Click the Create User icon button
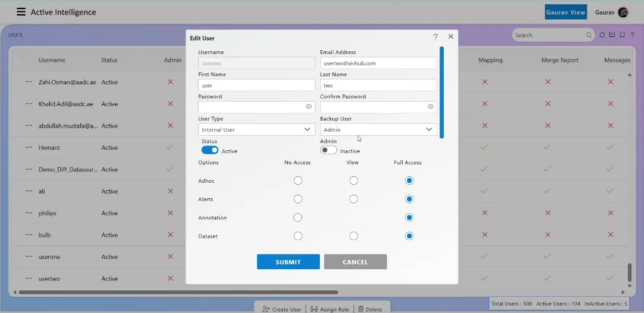 coord(282,309)
